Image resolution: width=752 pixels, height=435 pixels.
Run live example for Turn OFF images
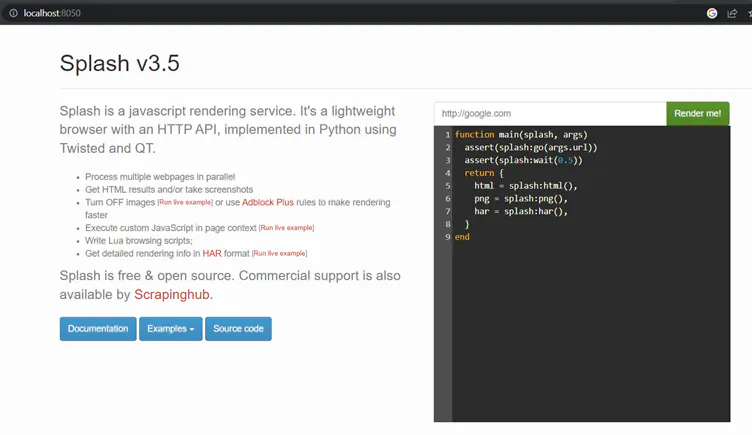[185, 202]
